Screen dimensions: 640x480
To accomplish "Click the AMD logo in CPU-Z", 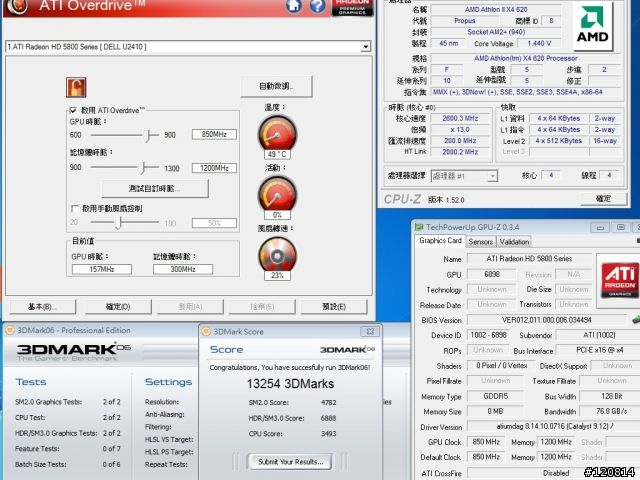I will [593, 25].
